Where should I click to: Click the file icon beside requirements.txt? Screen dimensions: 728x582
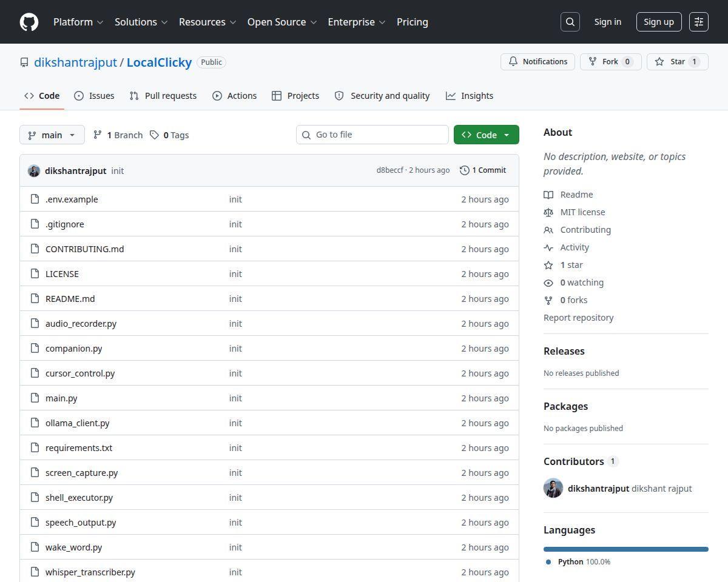(35, 447)
